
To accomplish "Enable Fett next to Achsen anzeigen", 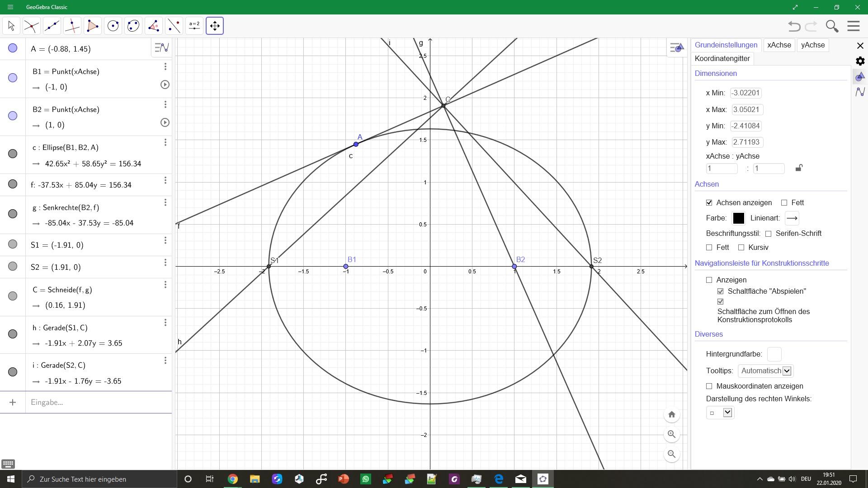I will click(784, 203).
